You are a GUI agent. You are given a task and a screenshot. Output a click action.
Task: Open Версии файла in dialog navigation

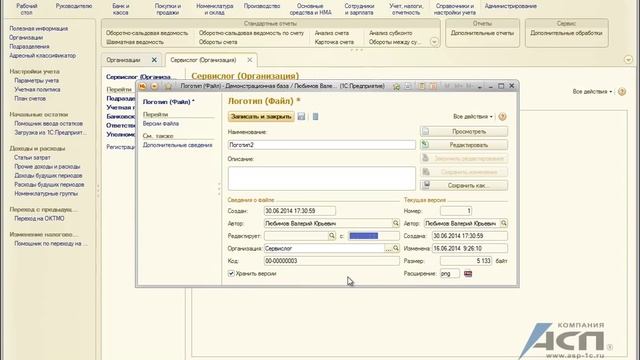click(x=161, y=123)
